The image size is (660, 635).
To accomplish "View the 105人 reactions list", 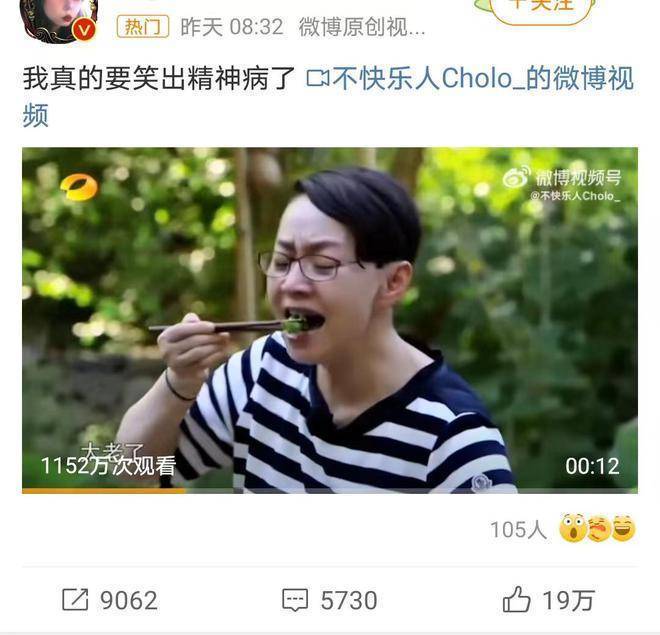I will tap(518, 529).
